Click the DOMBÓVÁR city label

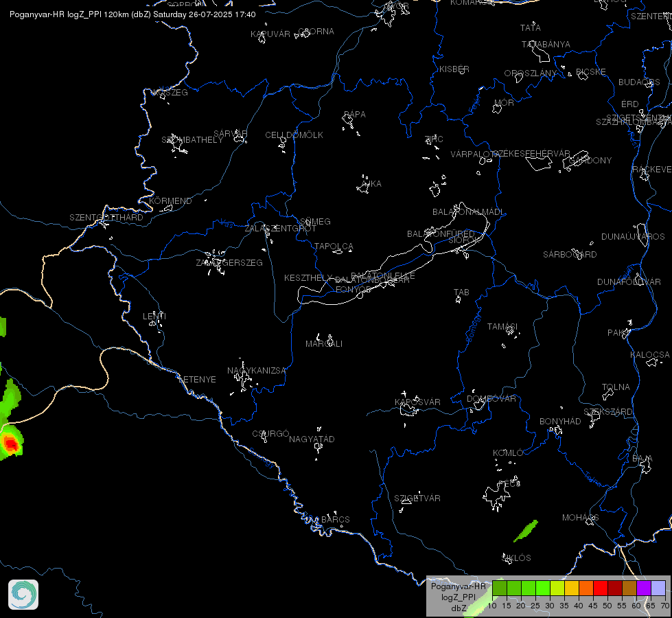[491, 399]
